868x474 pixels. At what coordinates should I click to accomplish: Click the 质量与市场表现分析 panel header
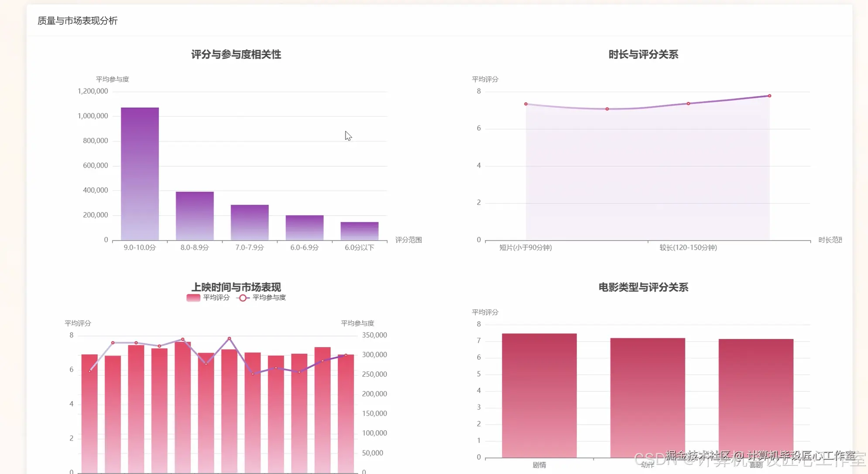click(x=78, y=21)
